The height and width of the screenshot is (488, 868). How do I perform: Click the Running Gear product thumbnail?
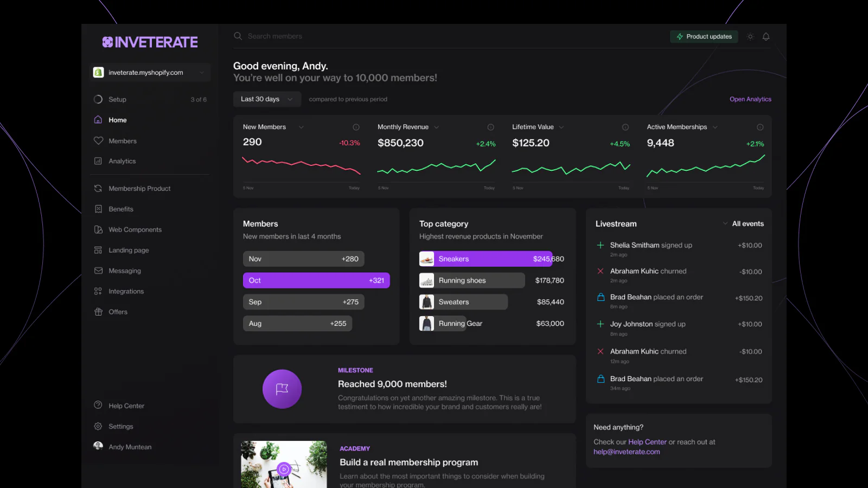pos(426,324)
